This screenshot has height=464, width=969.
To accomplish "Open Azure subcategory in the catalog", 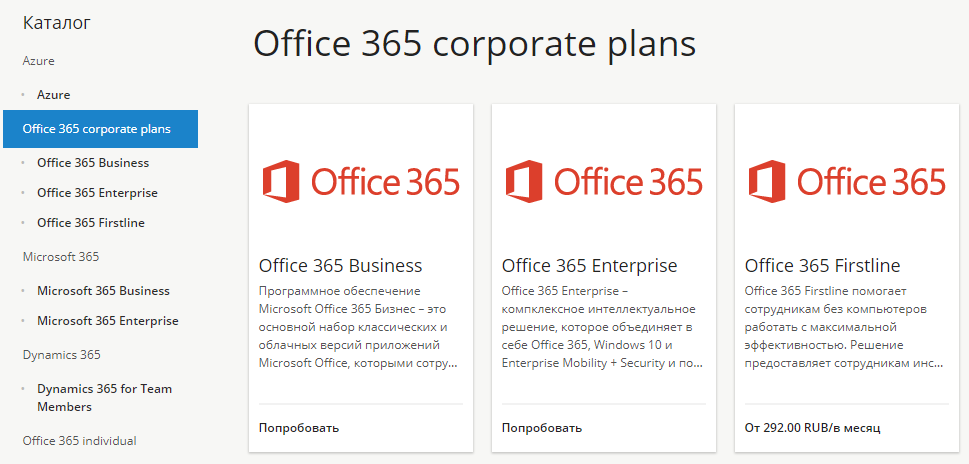I will coord(54,95).
